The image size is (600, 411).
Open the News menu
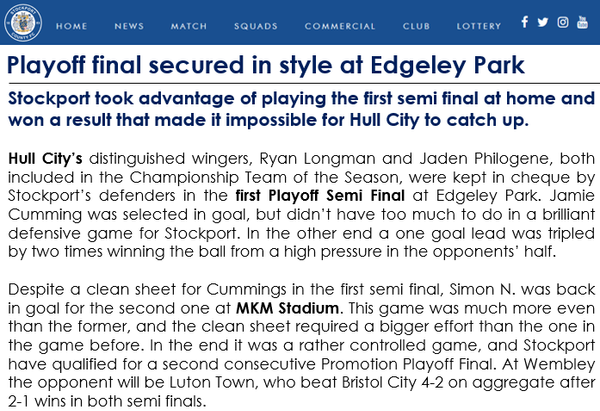coord(129,25)
